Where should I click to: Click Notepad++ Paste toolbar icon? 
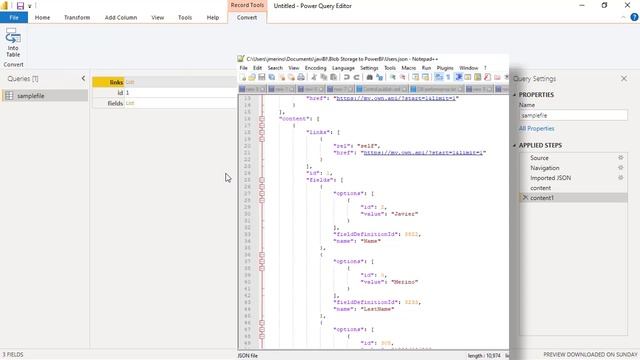click(333, 77)
